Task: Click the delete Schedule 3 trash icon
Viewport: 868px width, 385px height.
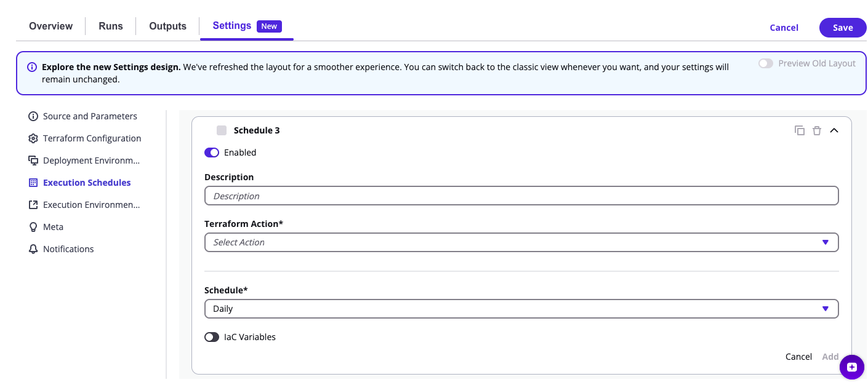Action: [x=817, y=130]
